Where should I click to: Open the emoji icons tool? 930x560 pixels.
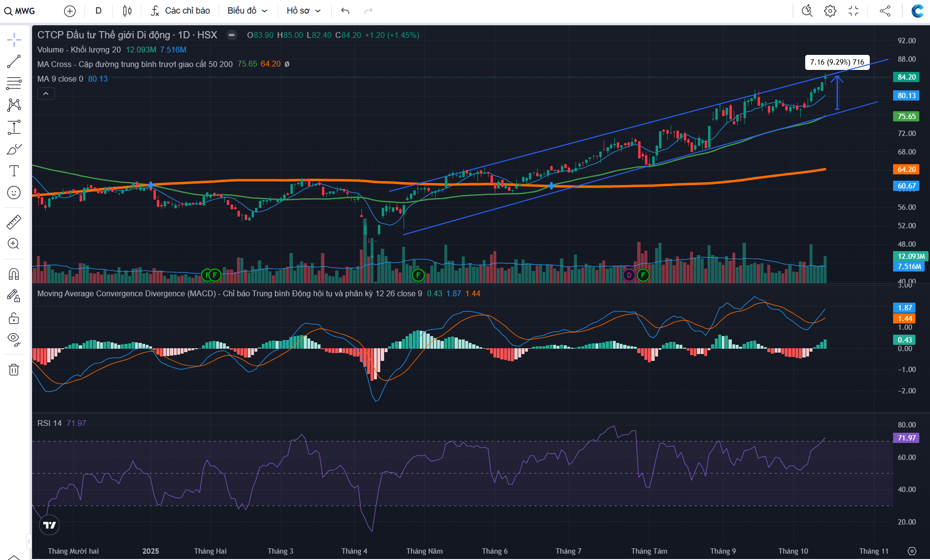(14, 193)
